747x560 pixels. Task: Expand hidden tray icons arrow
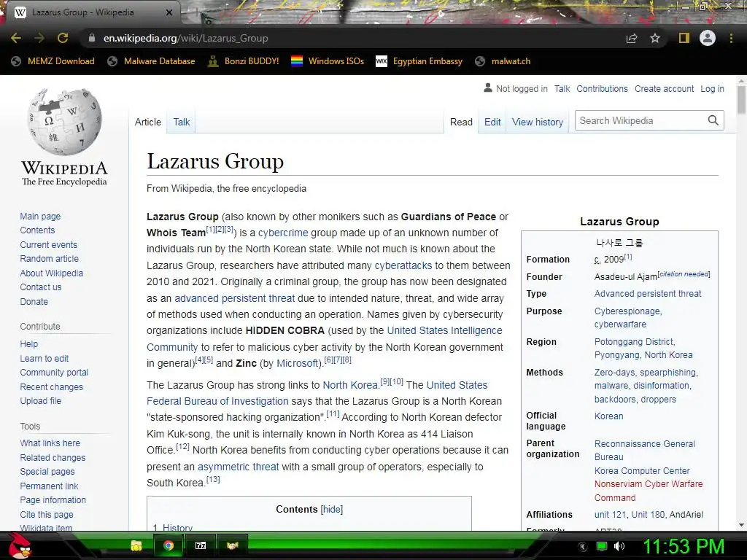click(582, 546)
